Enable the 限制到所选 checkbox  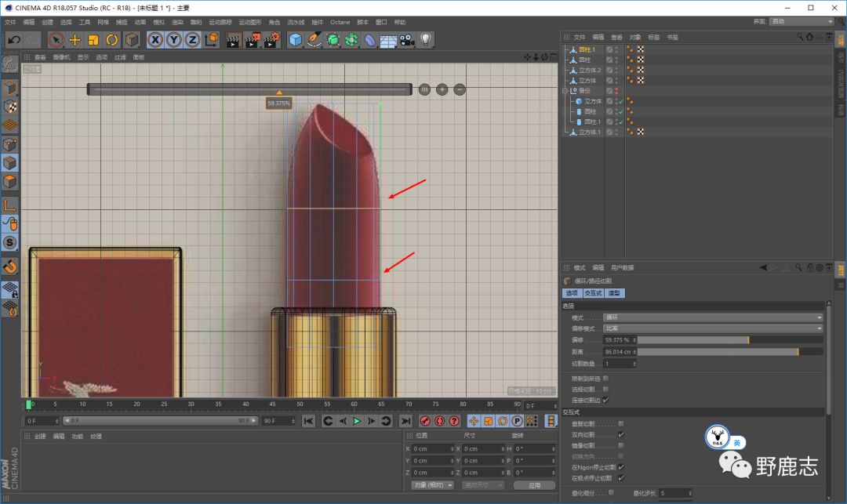pos(605,379)
